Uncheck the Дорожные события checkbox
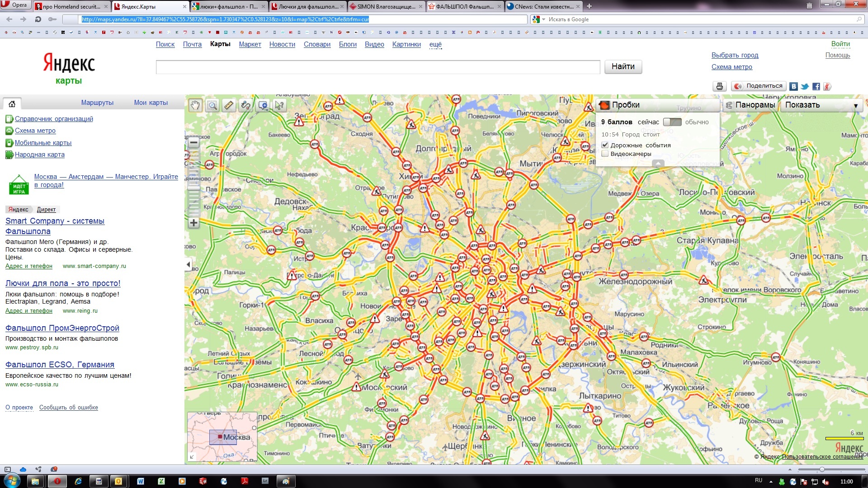The height and width of the screenshot is (488, 868). pos(605,145)
